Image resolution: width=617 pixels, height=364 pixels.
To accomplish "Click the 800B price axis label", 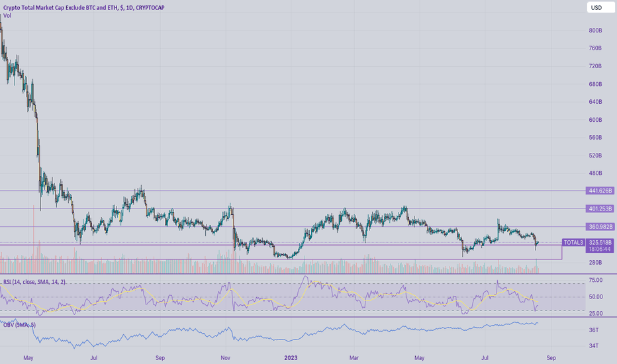I will (x=595, y=30).
